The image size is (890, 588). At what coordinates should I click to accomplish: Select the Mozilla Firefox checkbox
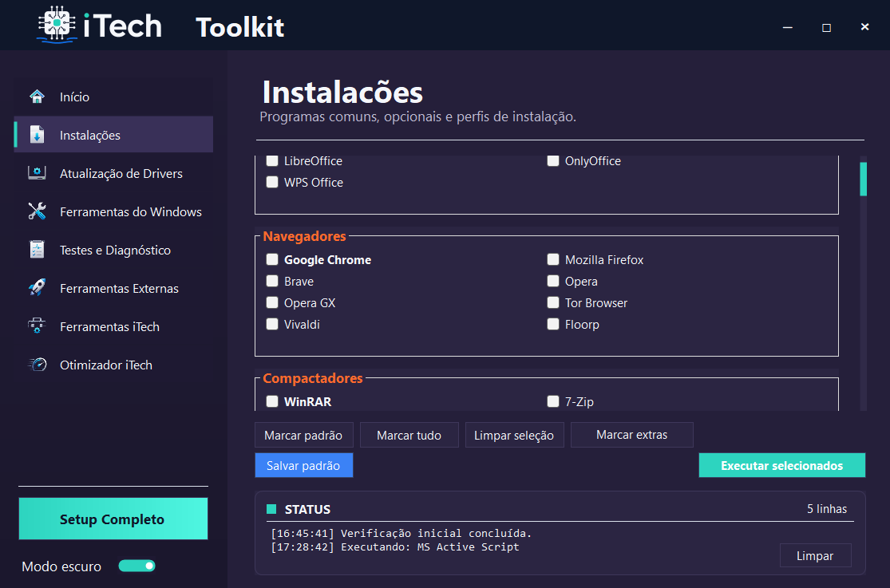(x=553, y=259)
